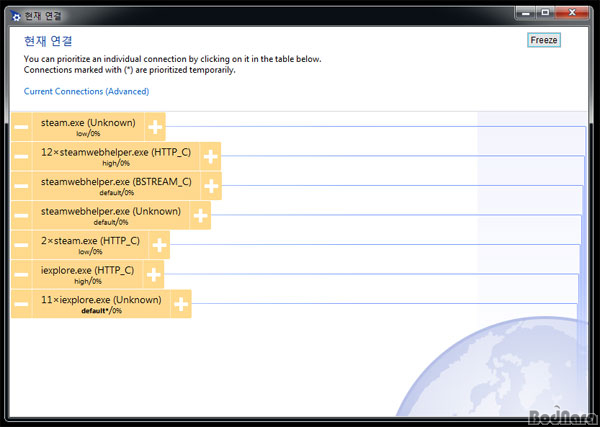600x427 pixels.
Task: Select steamwebhelper.exe (Unknown) connection
Action: click(x=111, y=215)
